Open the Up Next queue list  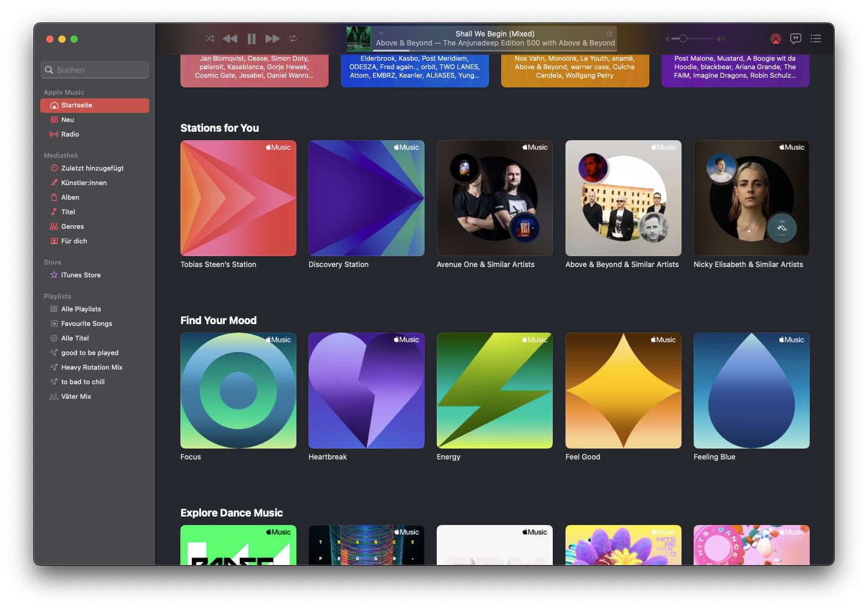pos(816,39)
